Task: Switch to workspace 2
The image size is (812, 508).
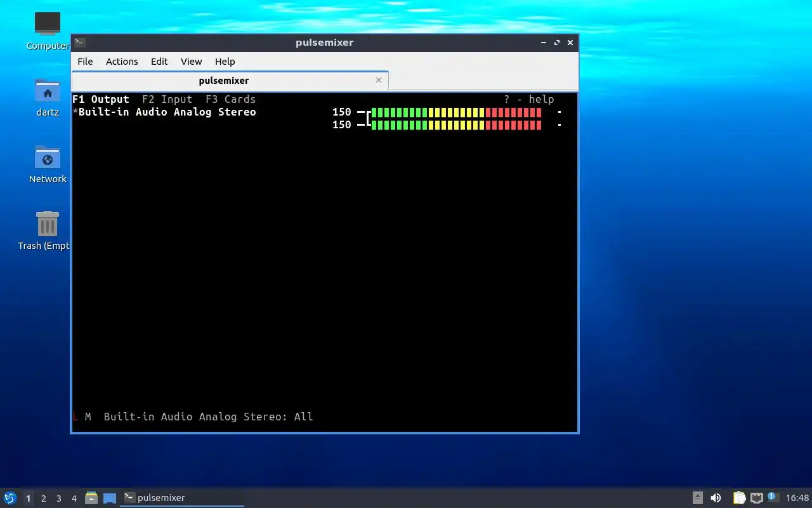Action: (x=43, y=498)
